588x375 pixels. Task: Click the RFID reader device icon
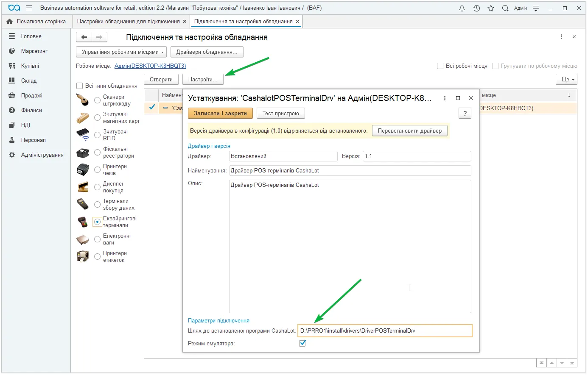tap(83, 135)
